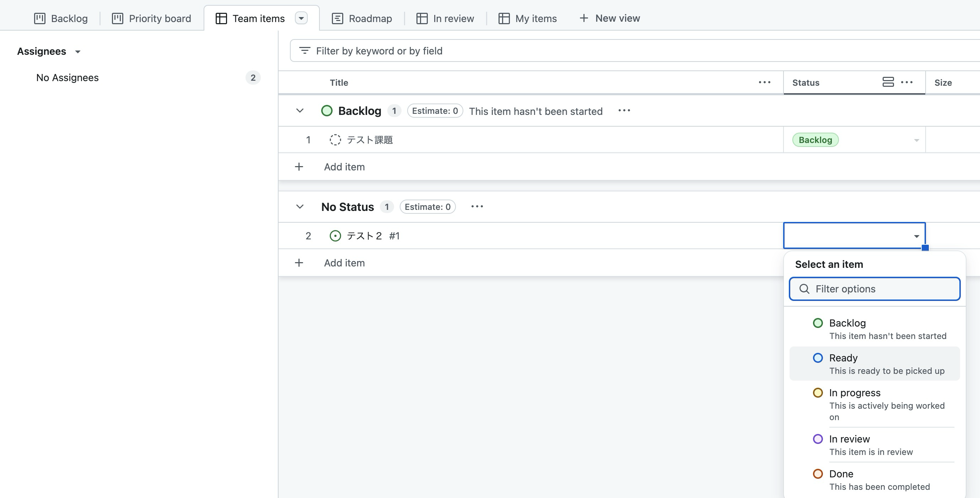The width and height of the screenshot is (980, 498).
Task: Click the open issue icon for テスト2
Action: 335,236
